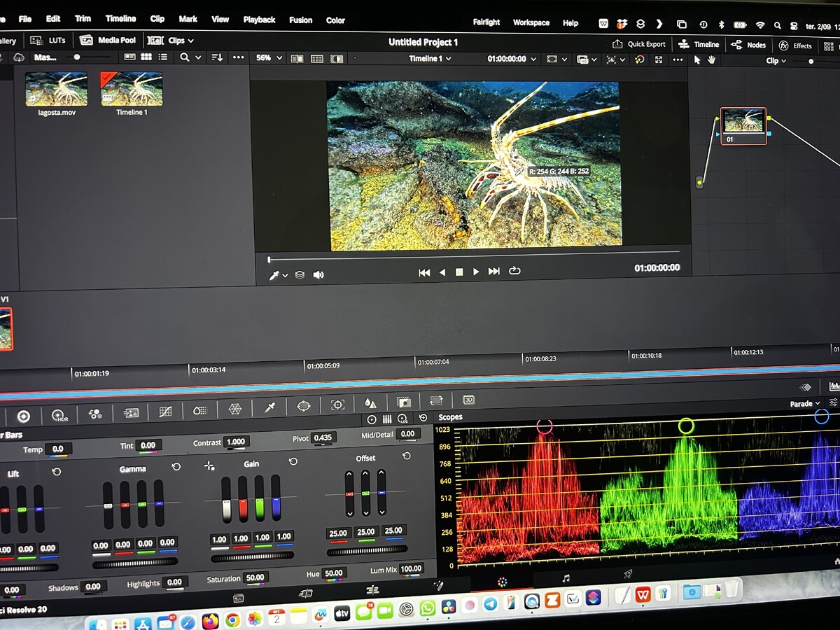
Task: Open the Blur palette droplet icon
Action: coord(370,403)
